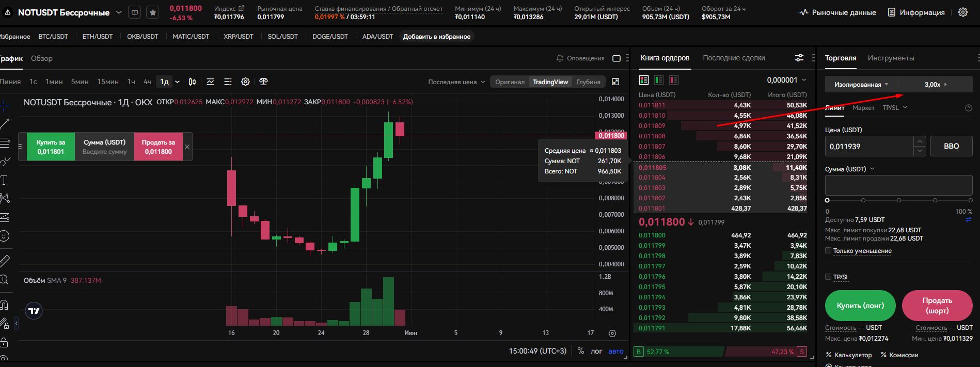Select the ruler measure tool
Image resolution: width=980 pixels, height=367 pixels.
coord(5,260)
